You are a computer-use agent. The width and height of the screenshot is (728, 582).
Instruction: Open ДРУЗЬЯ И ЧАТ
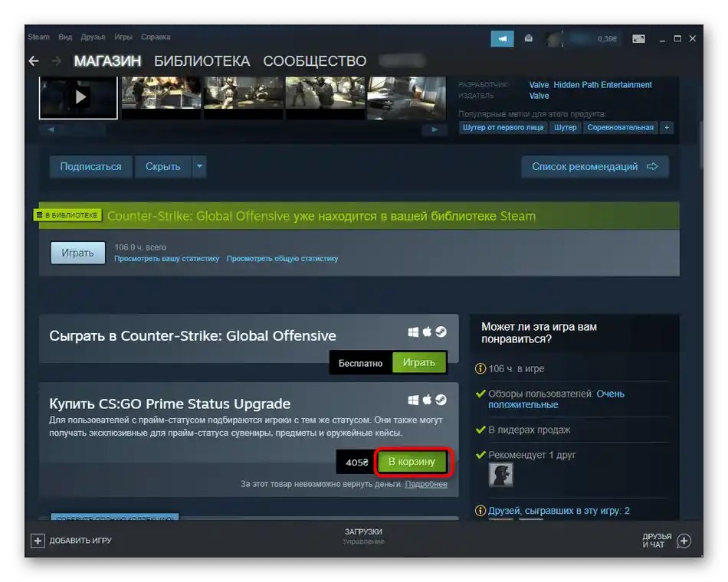click(667, 541)
